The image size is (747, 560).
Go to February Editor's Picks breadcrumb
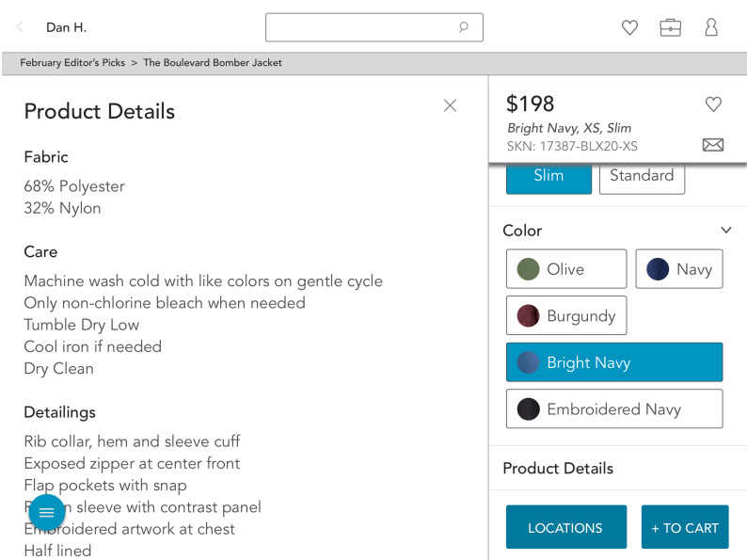[72, 63]
